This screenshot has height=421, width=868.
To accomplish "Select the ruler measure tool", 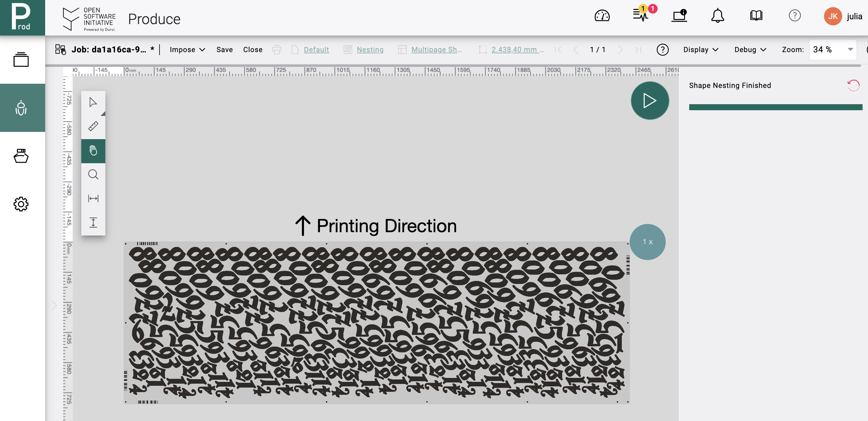I will tap(93, 126).
